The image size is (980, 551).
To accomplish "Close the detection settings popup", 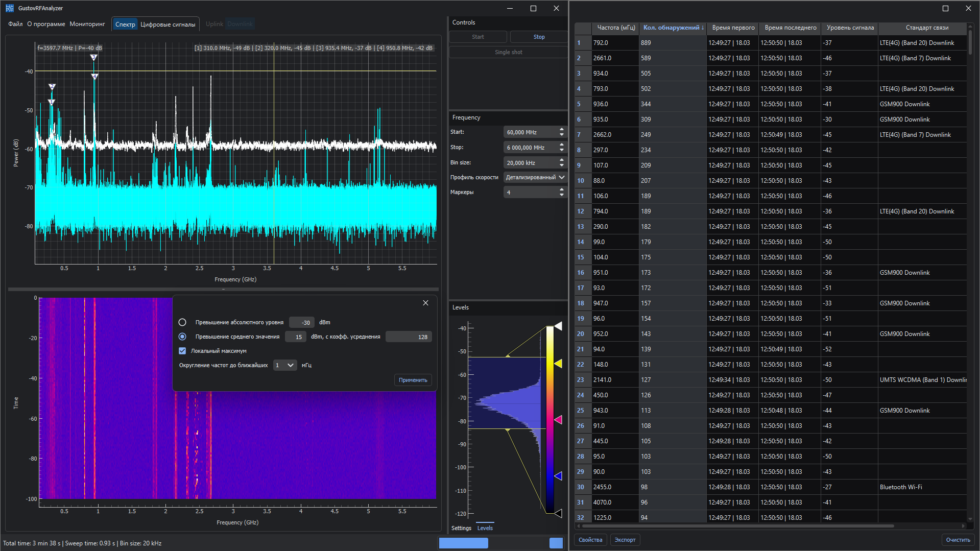I will click(425, 303).
